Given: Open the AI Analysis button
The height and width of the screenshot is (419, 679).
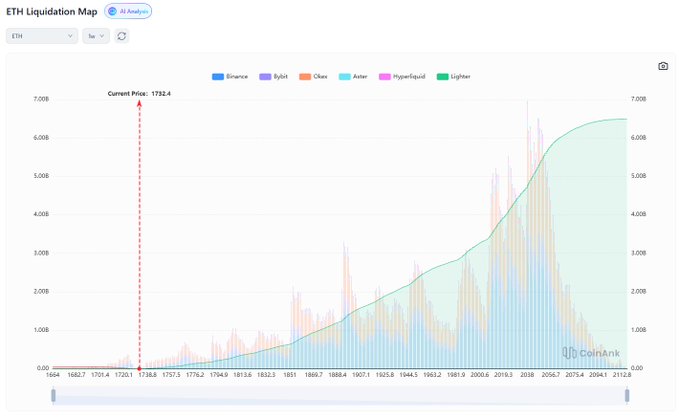Looking at the screenshot, I should pyautogui.click(x=128, y=11).
